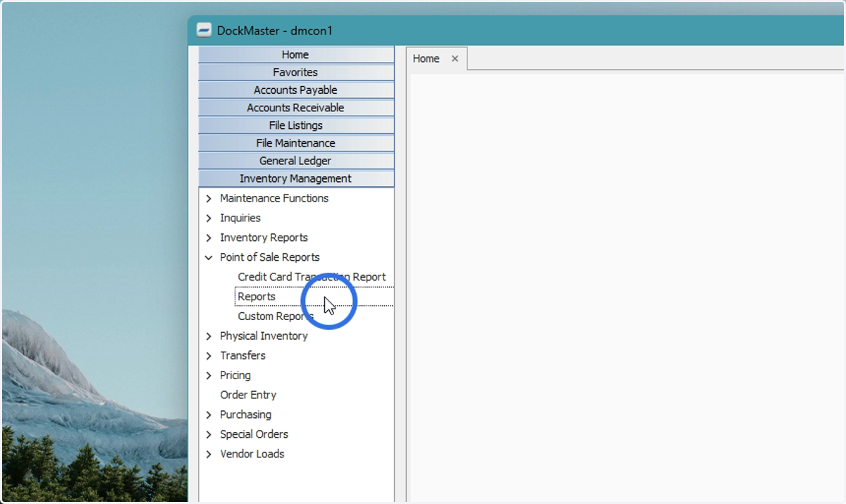Expand the Physical Inventory chevron

click(209, 336)
